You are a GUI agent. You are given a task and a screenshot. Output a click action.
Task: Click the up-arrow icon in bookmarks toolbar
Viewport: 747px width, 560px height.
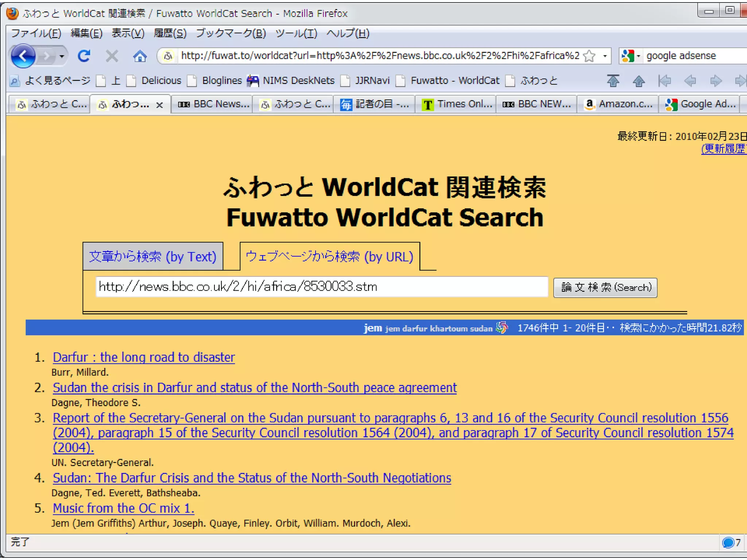pos(638,81)
